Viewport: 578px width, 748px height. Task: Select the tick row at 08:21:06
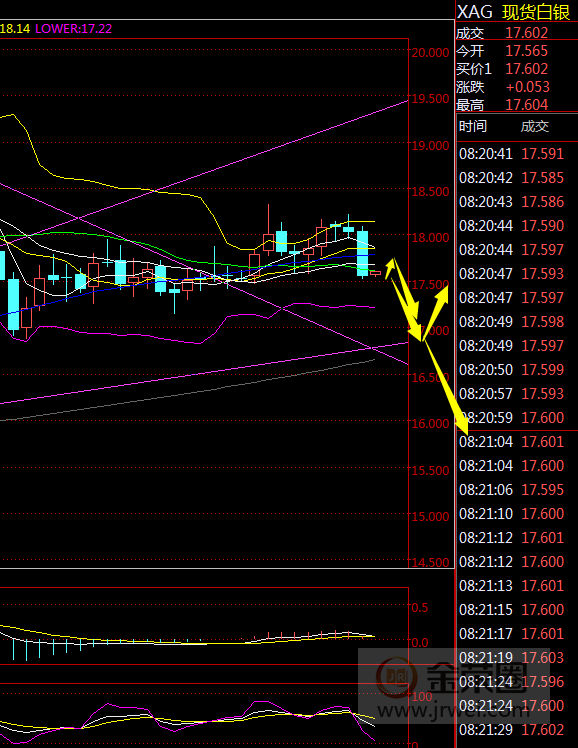point(517,490)
